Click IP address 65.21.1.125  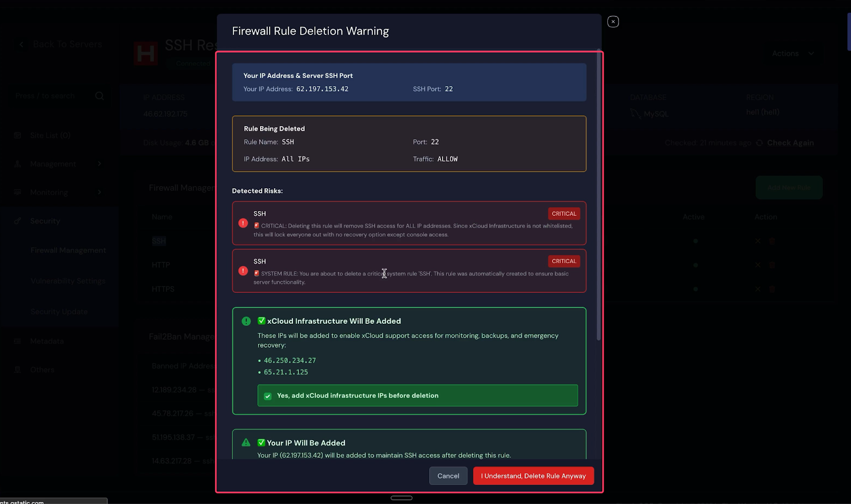[286, 372]
